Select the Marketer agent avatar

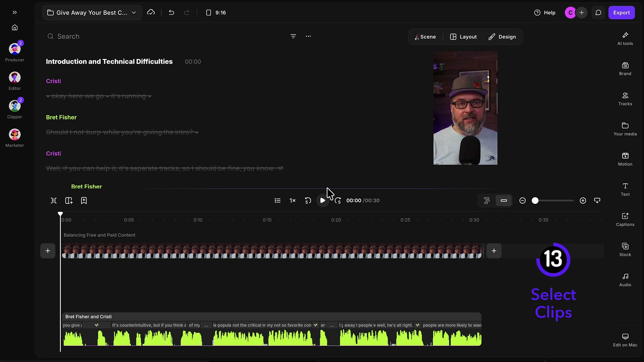click(x=15, y=135)
